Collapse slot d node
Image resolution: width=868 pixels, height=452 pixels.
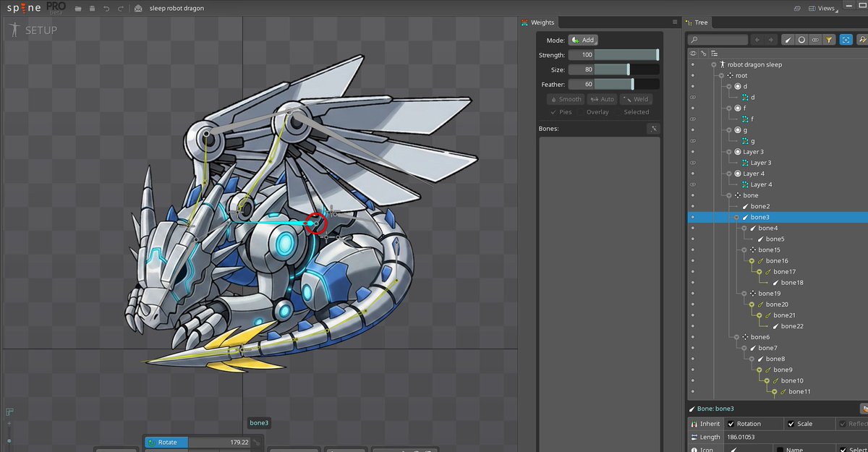click(x=729, y=87)
